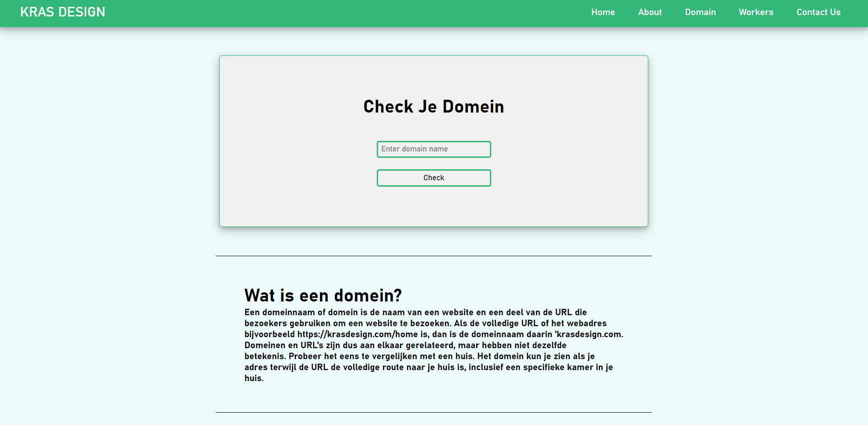Navigate to the Workers page
Image resolution: width=868 pixels, height=425 pixels.
pos(756,12)
